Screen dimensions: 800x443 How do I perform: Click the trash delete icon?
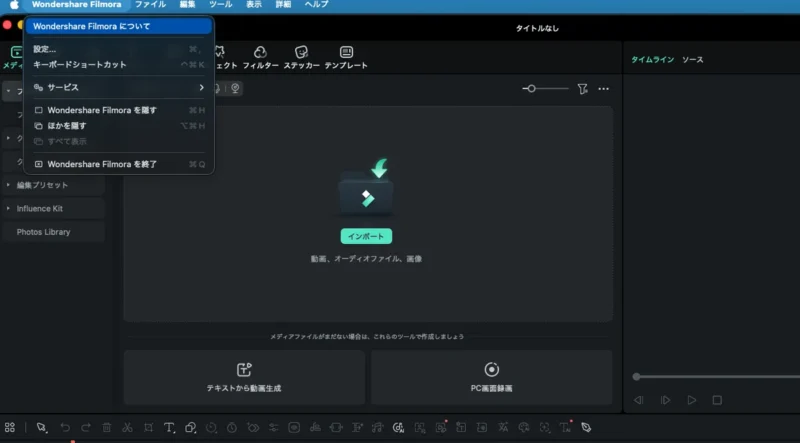[x=107, y=428]
